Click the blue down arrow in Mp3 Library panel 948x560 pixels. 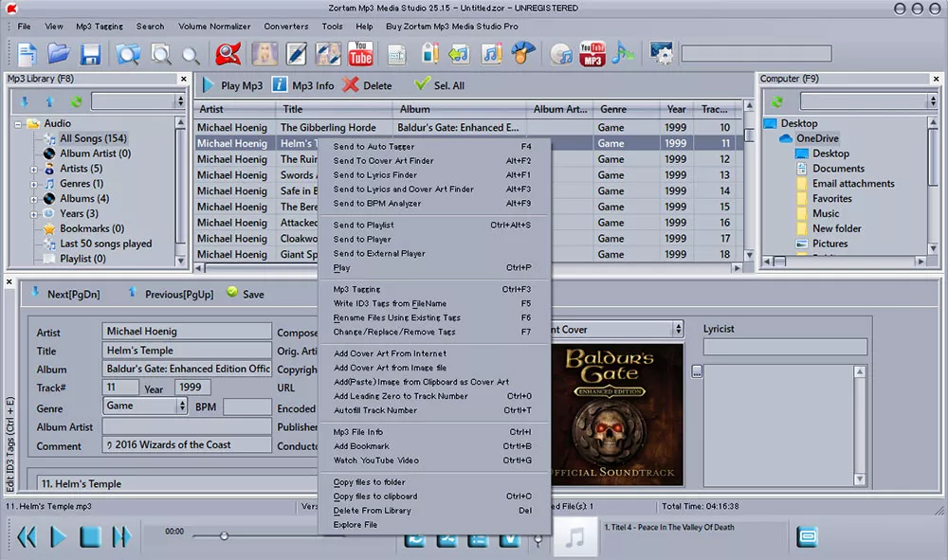coord(25,101)
